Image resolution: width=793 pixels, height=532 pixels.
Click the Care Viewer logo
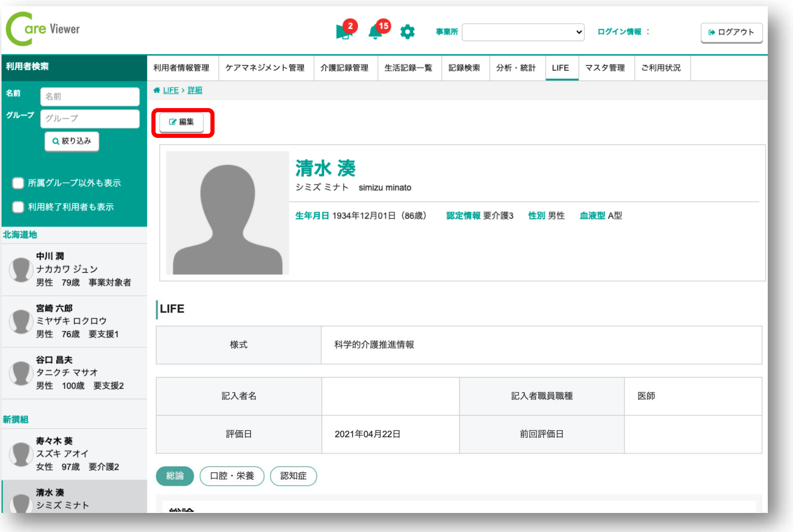[43, 29]
